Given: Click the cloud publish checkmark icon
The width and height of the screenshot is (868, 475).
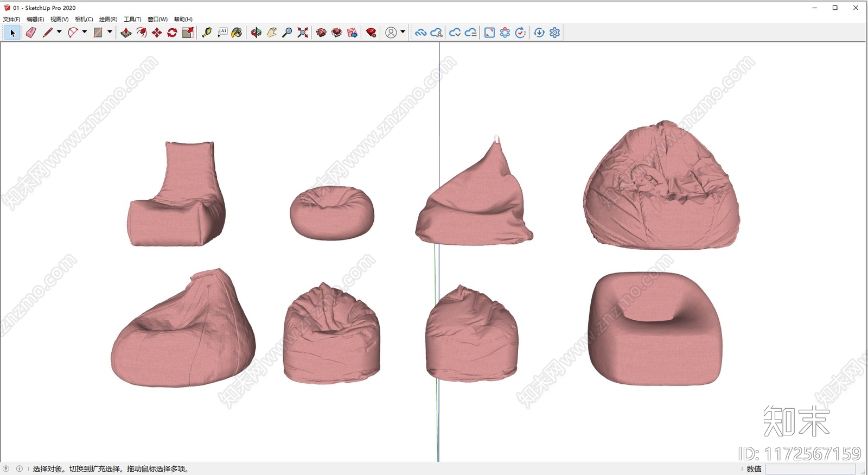Looking at the screenshot, I should point(455,33).
